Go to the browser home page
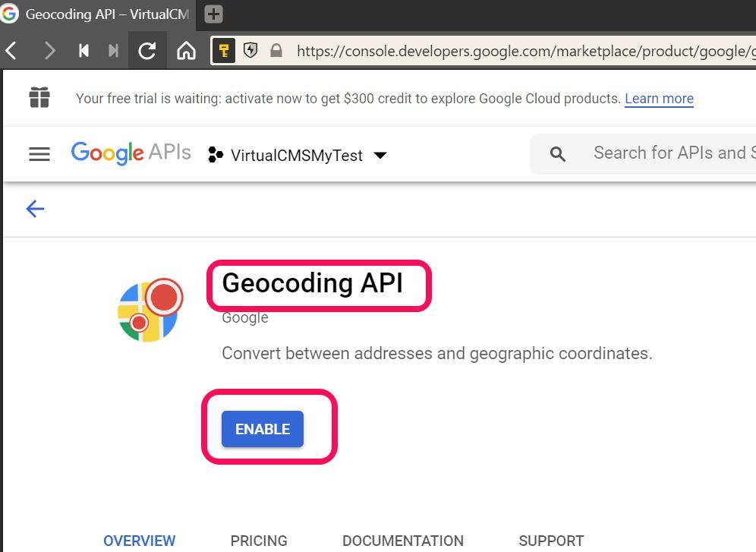 186,51
